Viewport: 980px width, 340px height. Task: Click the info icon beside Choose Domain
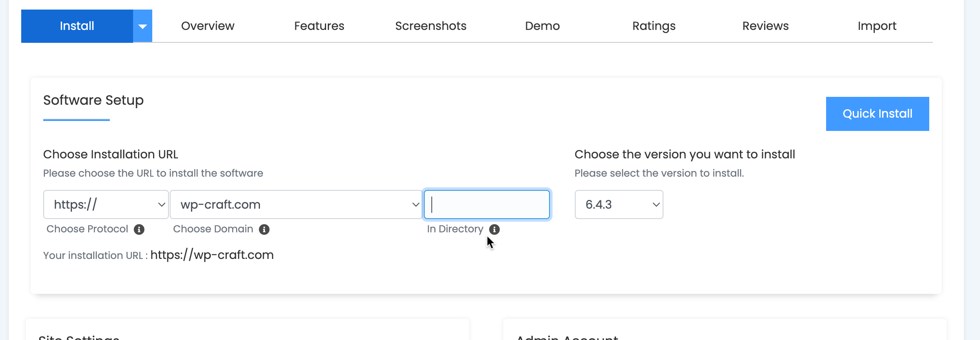pos(264,229)
